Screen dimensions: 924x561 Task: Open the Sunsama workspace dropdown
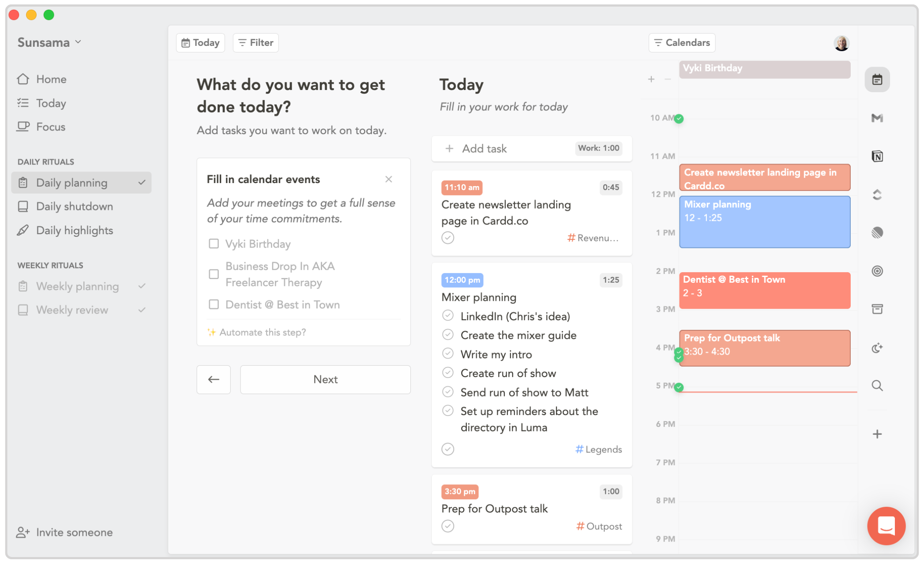tap(49, 42)
